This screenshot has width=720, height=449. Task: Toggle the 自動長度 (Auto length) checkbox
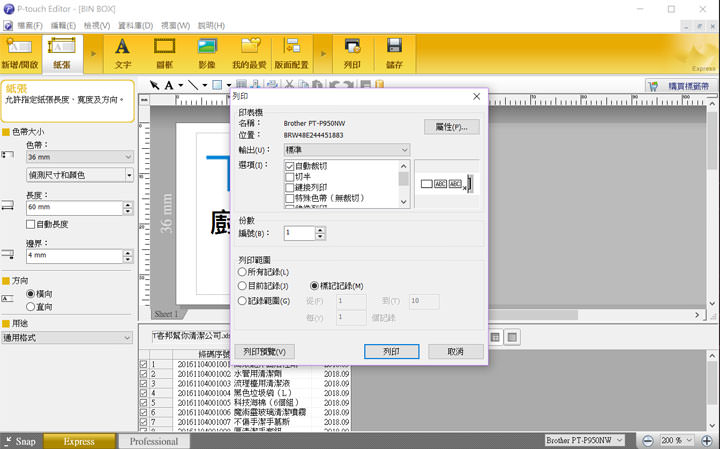click(x=31, y=224)
